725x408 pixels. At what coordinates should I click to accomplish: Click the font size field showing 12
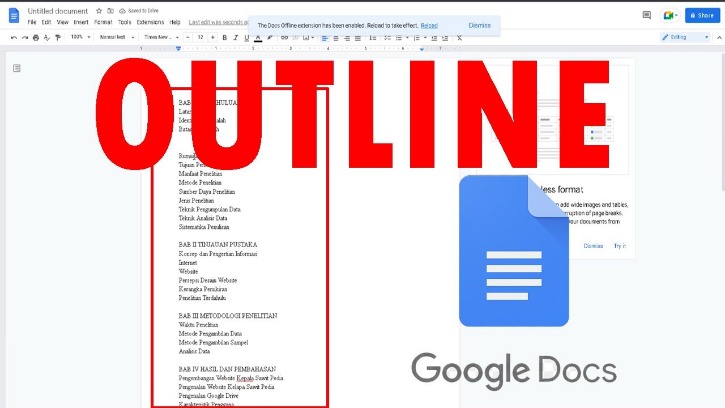(x=200, y=37)
